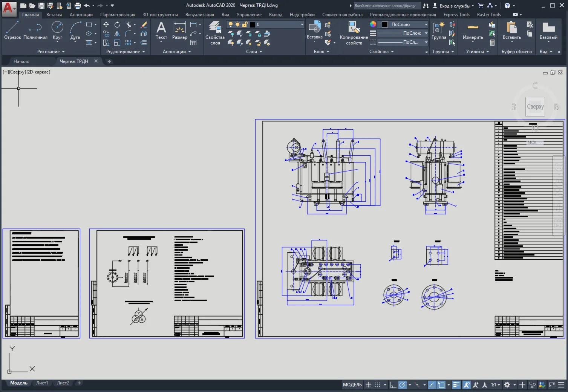
Task: Click the keyword search input field
Action: (387, 6)
